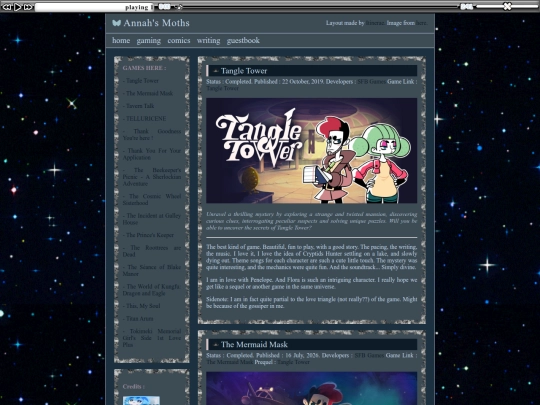Screen dimensions: 540x405
Task: Jump to The Séance of Blake Manor
Action: pos(152,270)
